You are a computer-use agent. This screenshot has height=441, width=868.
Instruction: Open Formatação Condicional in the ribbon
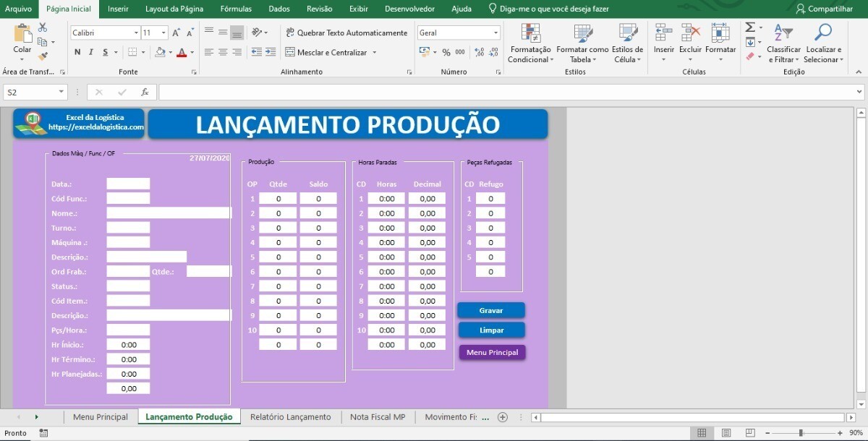tap(530, 43)
